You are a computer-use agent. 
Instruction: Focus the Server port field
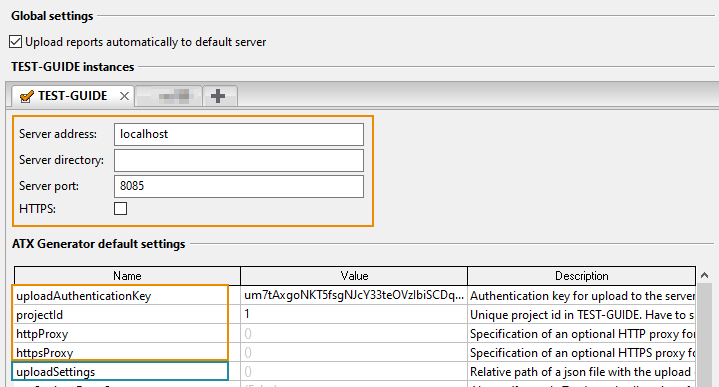[239, 186]
